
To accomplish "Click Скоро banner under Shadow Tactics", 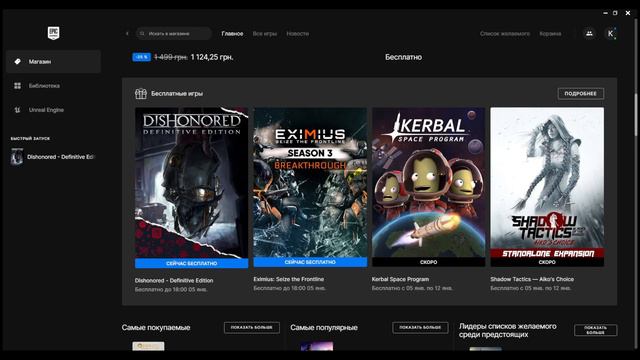I will [547, 262].
